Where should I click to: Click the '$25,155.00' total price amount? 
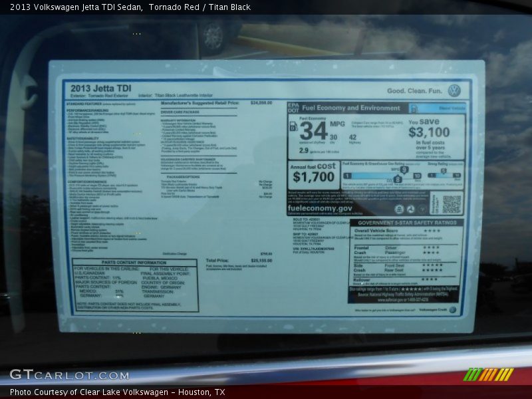tap(261, 261)
